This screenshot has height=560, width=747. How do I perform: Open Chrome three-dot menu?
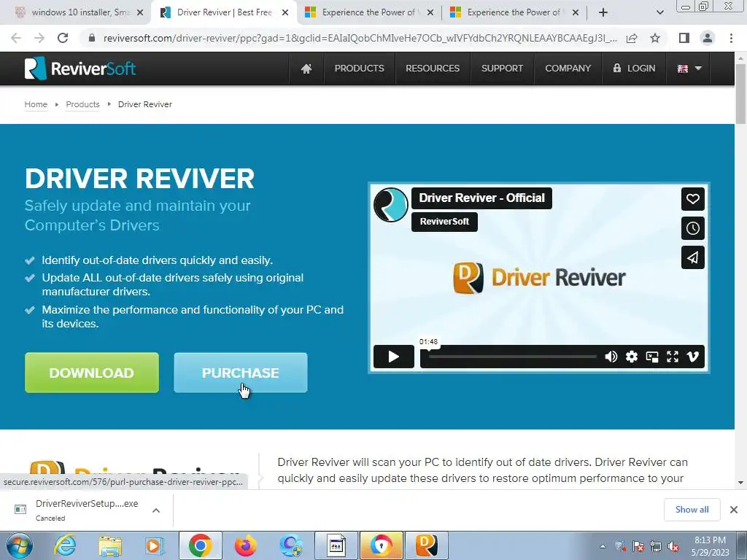tap(731, 38)
